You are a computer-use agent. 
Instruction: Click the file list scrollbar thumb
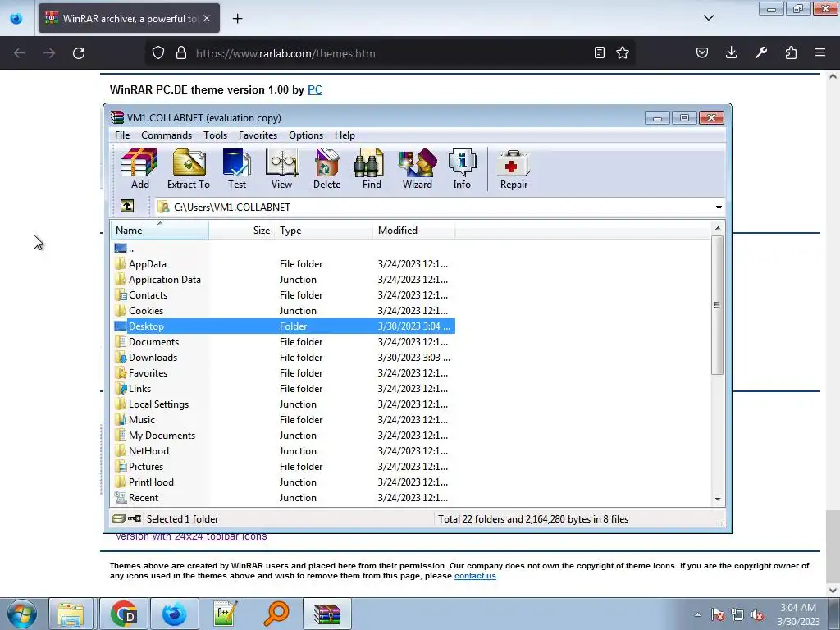pos(717,305)
